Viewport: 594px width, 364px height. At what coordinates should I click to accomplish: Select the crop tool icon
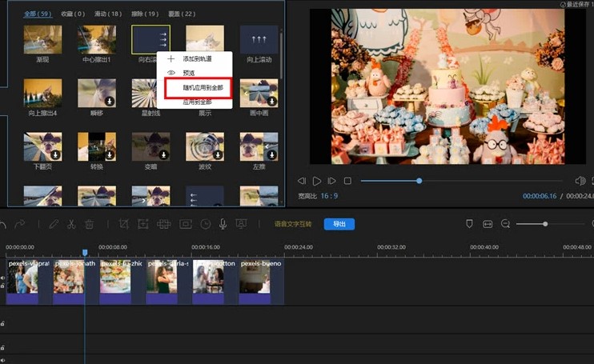(x=124, y=224)
